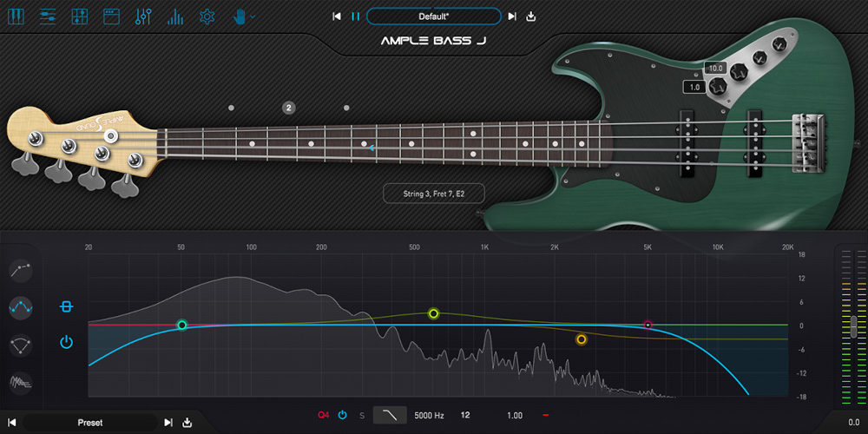Viewport: 868px width, 434px height.
Task: Select the green EQ node near 50 Hz
Action: pyautogui.click(x=181, y=325)
